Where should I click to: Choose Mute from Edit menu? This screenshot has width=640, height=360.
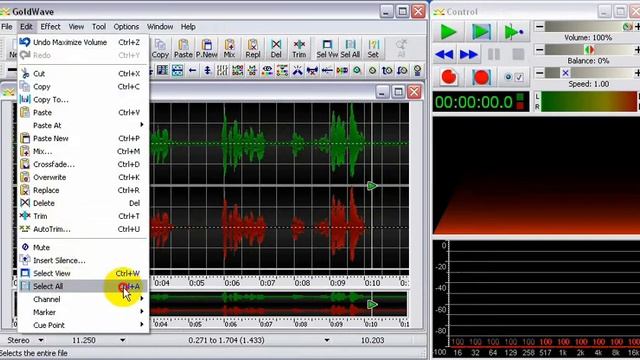pyautogui.click(x=83, y=248)
